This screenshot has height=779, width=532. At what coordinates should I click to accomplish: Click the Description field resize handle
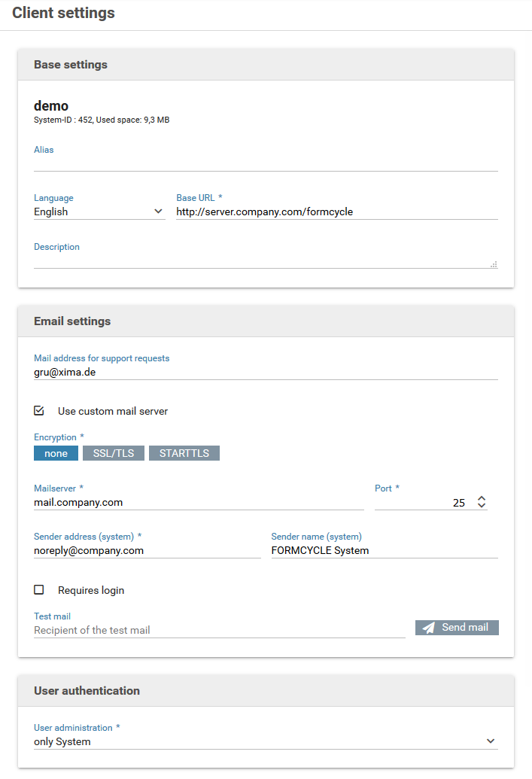click(x=494, y=264)
